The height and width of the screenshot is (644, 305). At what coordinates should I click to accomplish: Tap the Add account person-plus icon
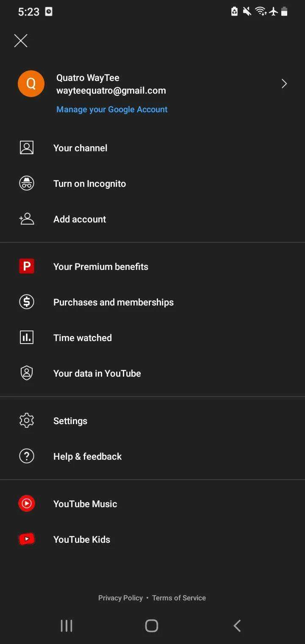point(27,219)
